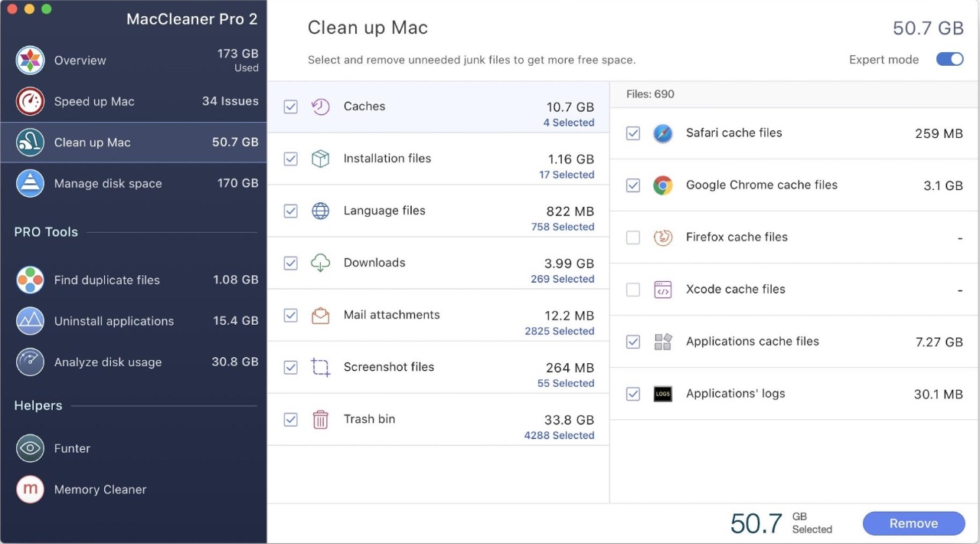
Task: Click the Installation files box icon
Action: point(321,159)
